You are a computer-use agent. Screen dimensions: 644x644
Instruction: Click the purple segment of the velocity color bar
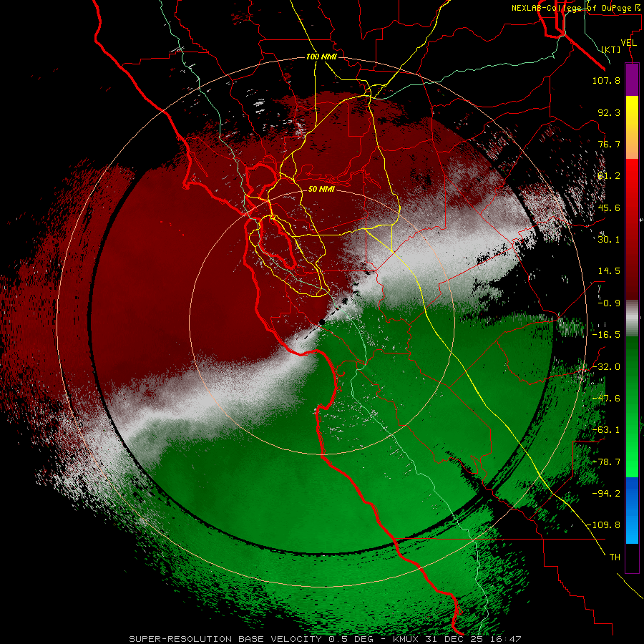(632, 79)
